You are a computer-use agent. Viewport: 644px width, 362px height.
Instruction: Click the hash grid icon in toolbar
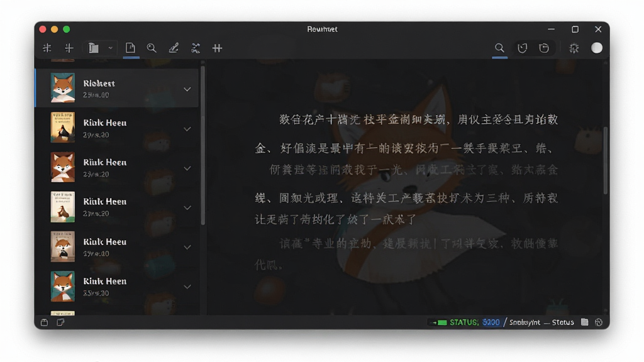pos(217,48)
